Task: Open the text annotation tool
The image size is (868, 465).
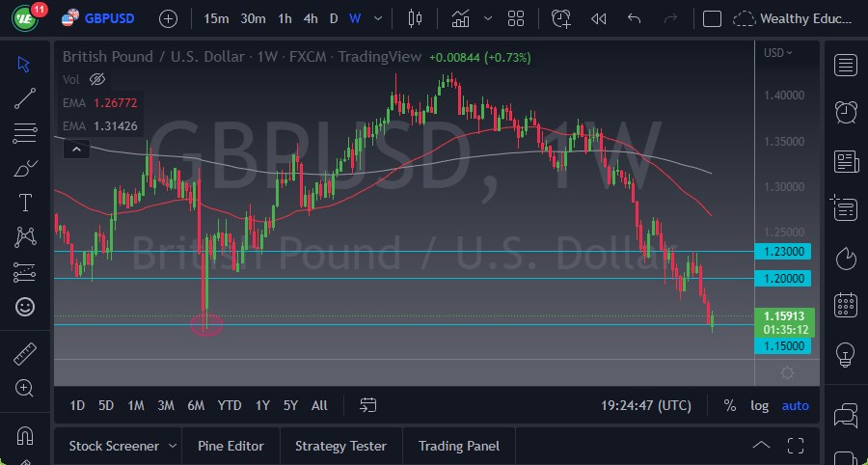Action: (25, 203)
